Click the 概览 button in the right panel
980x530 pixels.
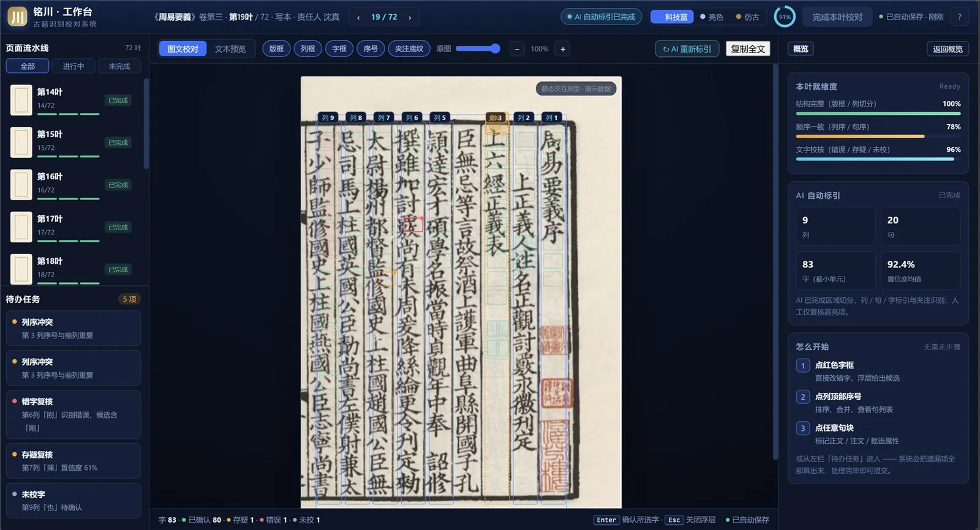click(801, 49)
